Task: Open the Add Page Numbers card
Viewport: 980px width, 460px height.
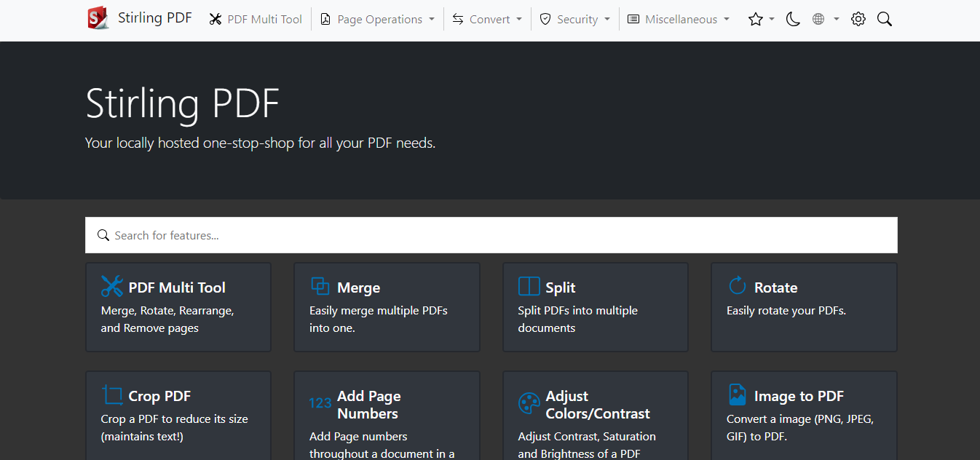Action: (x=387, y=416)
